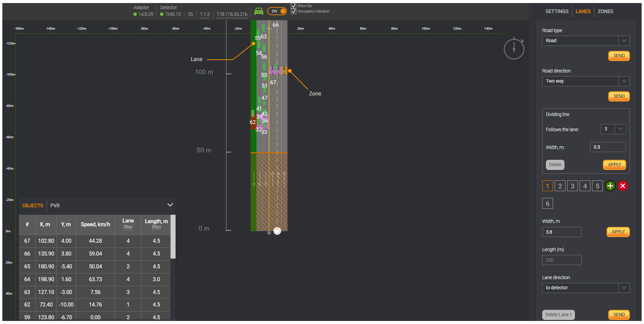Switch to the OBJECTS tab

(x=33, y=206)
